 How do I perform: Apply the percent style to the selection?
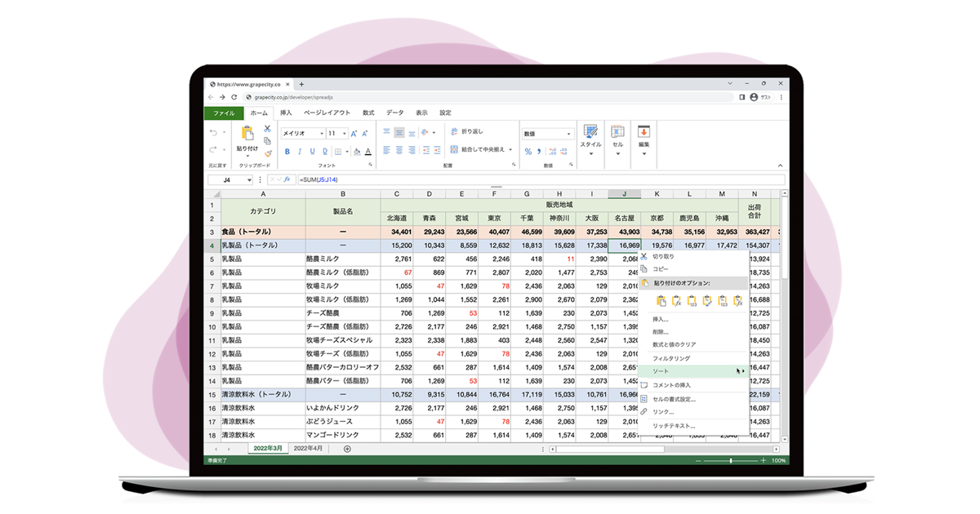click(x=528, y=151)
